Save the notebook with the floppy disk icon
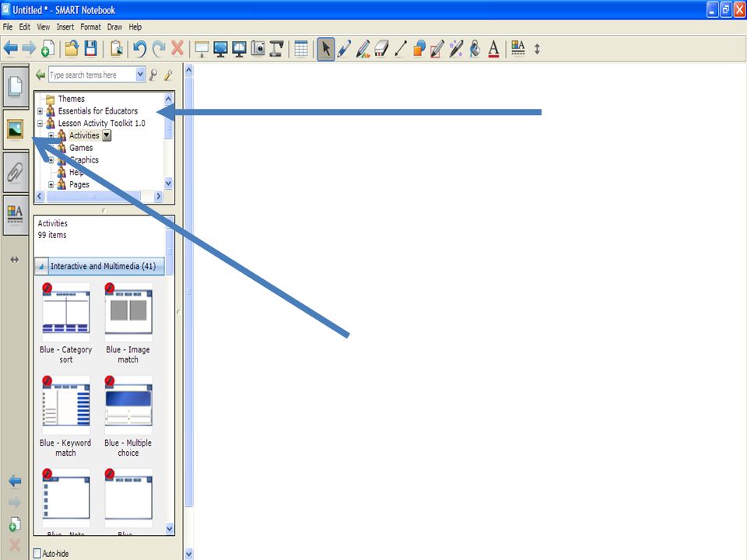The image size is (747, 560). pyautogui.click(x=90, y=48)
